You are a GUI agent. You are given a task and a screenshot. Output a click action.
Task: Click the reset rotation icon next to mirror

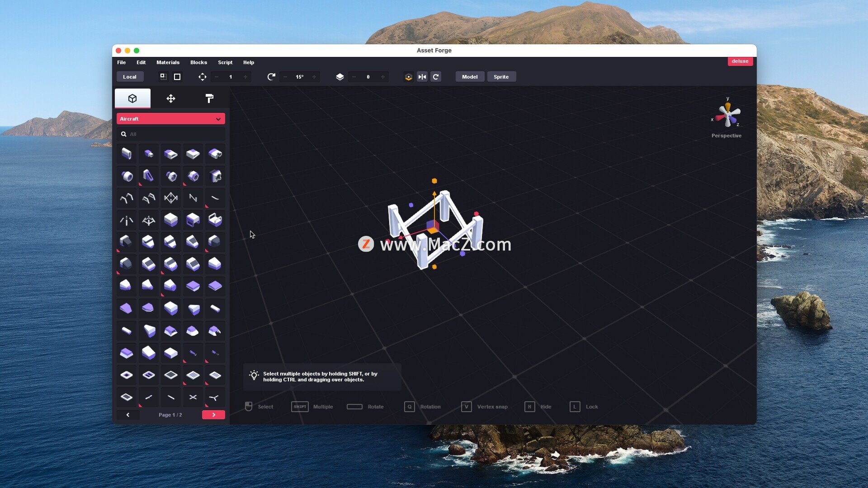[x=436, y=77]
